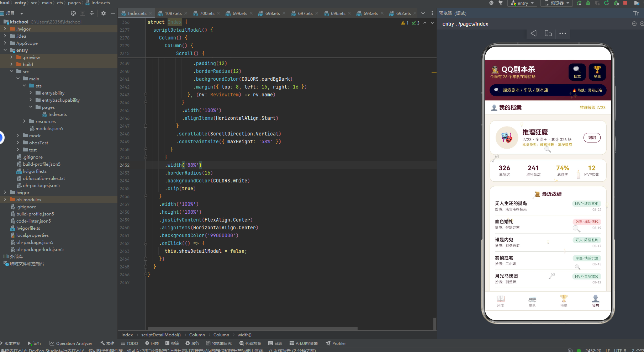Click expand all icon in project panel
This screenshot has height=352, width=644.
(83, 13)
